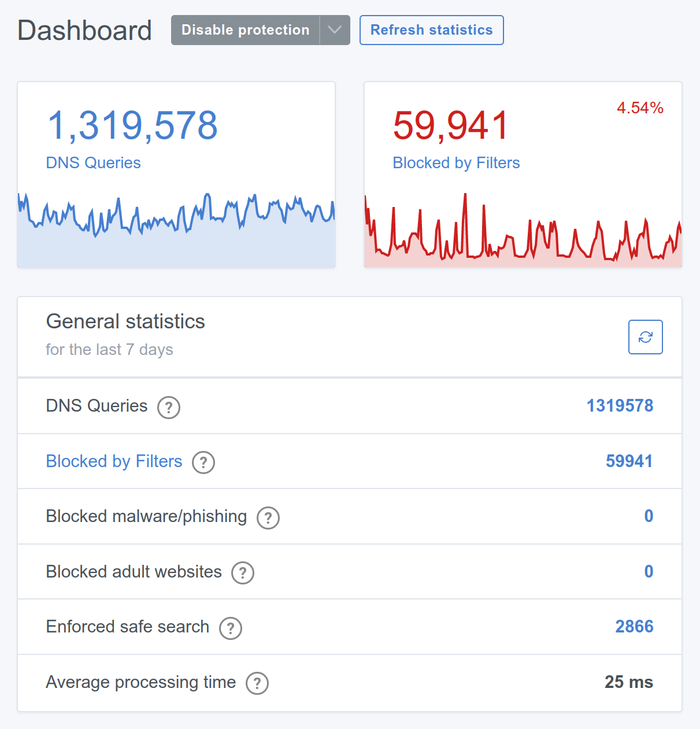
Task: Click the Average processing time question mark
Action: coord(257,683)
